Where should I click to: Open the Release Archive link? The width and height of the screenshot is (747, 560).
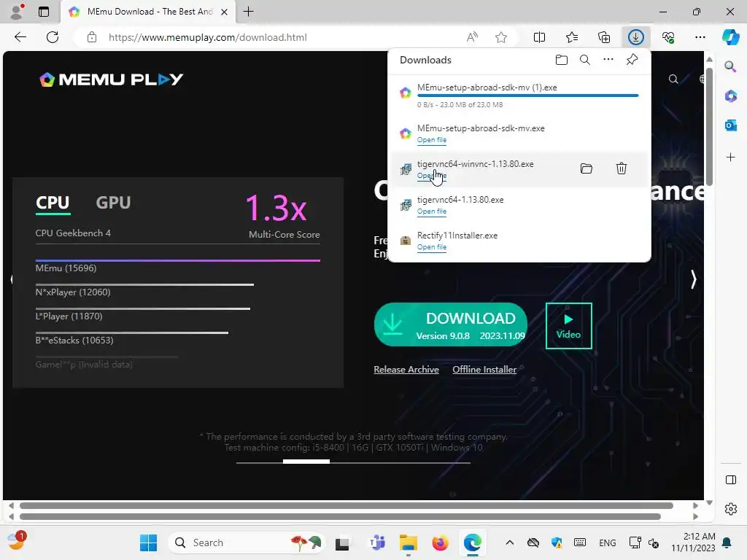(406, 370)
